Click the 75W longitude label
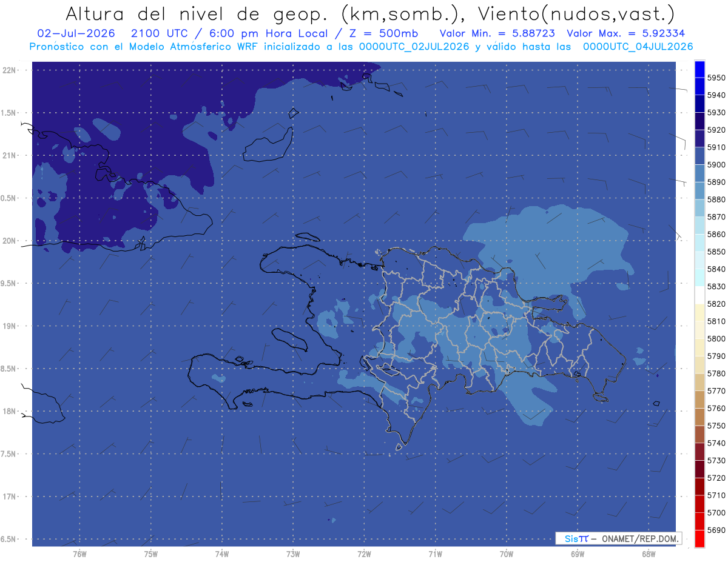The height and width of the screenshot is (562, 728). [151, 554]
